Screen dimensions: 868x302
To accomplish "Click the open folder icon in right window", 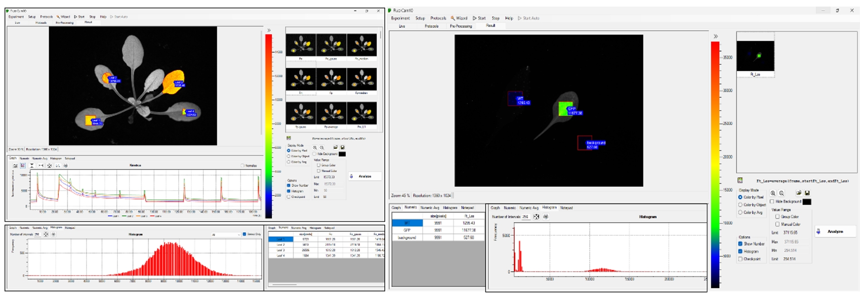I will point(799,193).
